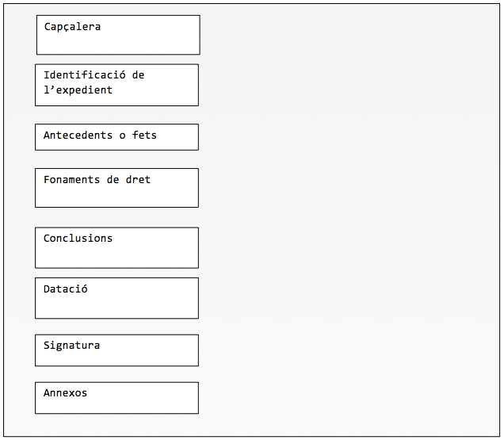Click the word l'expedient in second box
This screenshot has height=440, width=504.
pos(78,90)
